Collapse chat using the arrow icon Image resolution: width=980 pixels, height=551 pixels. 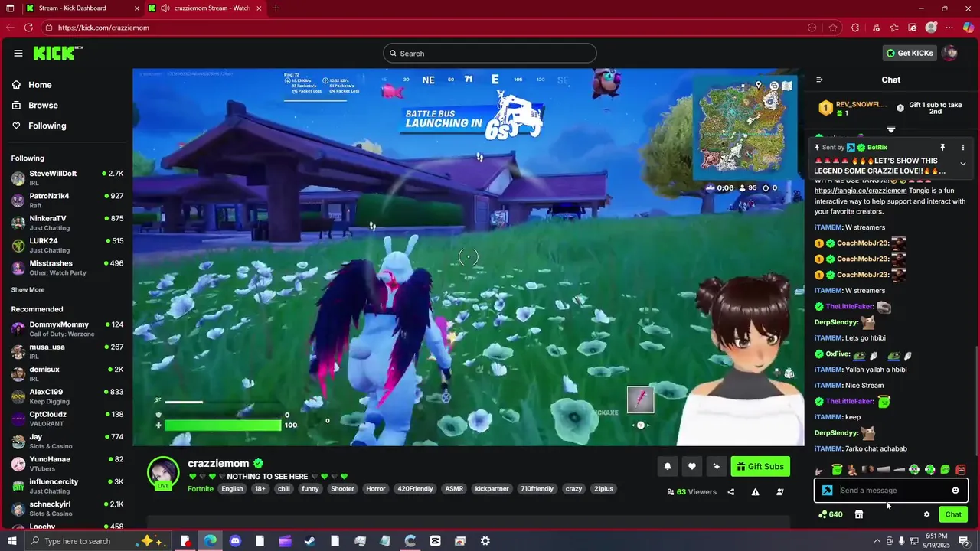(x=819, y=80)
